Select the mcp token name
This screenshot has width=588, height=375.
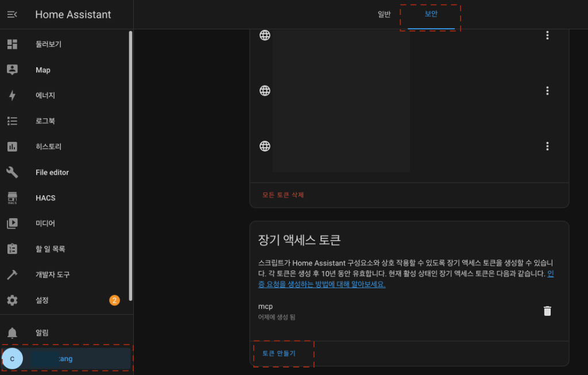(x=265, y=307)
